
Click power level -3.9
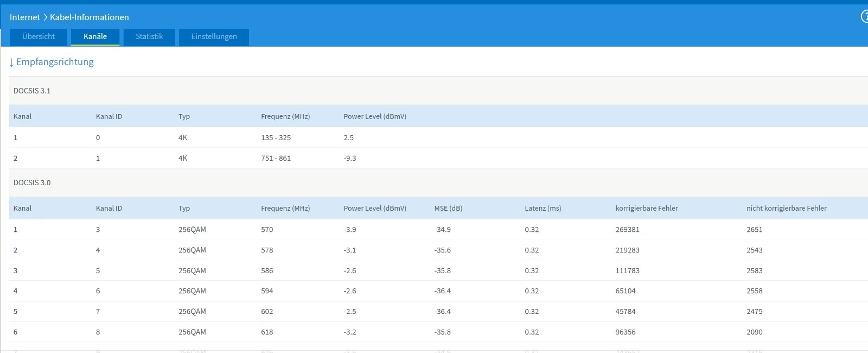[350, 230]
